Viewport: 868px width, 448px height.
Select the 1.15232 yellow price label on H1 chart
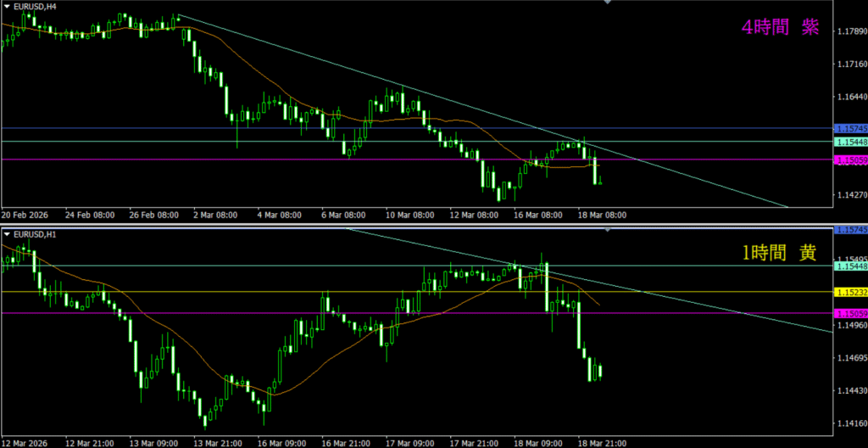[850, 292]
